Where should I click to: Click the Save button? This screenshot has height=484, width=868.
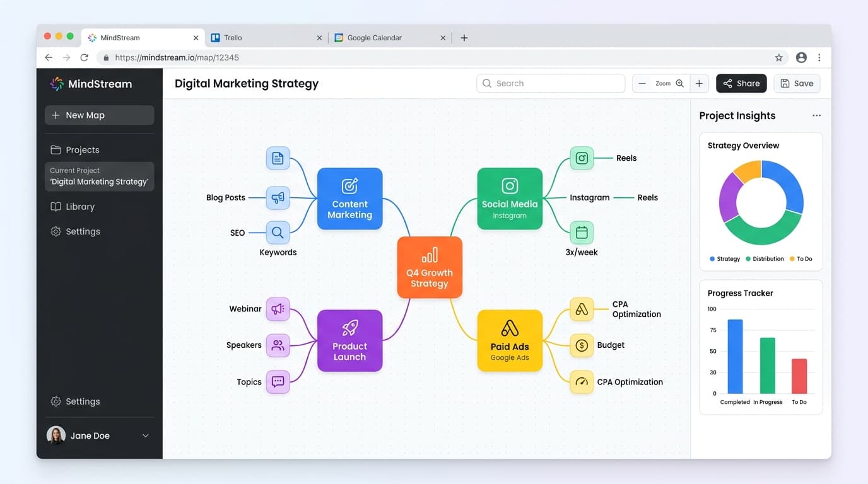pyautogui.click(x=797, y=83)
